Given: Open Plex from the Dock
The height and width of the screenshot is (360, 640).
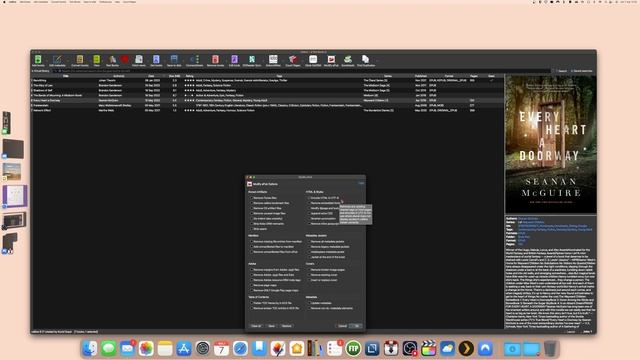Looking at the screenshot, I should [466, 349].
